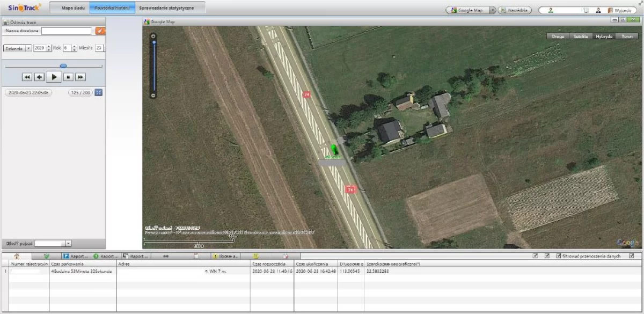Open the Raport tab with the documents icon
Image resolution: width=644 pixels, height=314 pixels.
[136, 257]
